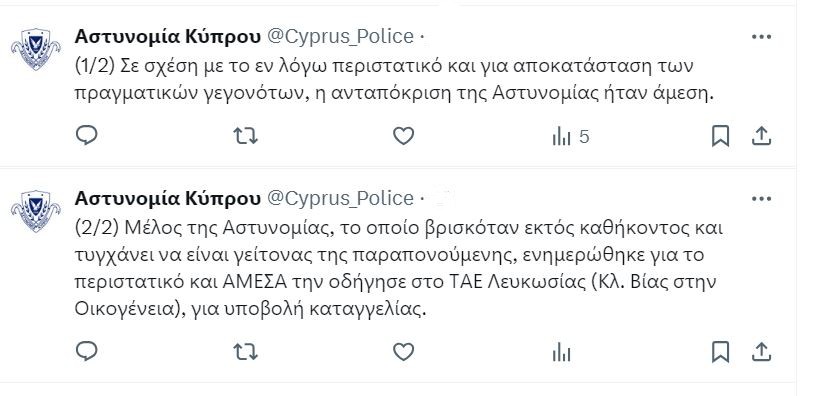Reply to the second (2/2) tweet

[x=86, y=352]
